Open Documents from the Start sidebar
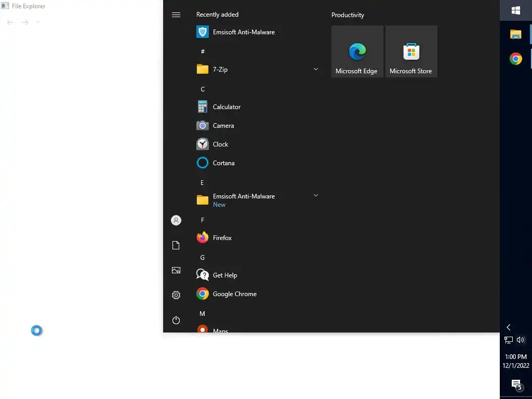This screenshot has height=399, width=532. point(176,245)
